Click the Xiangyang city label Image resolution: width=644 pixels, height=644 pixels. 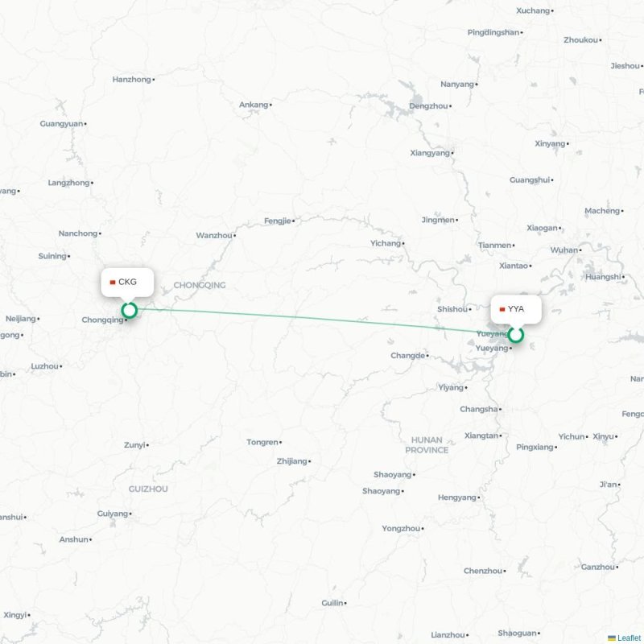(430, 153)
